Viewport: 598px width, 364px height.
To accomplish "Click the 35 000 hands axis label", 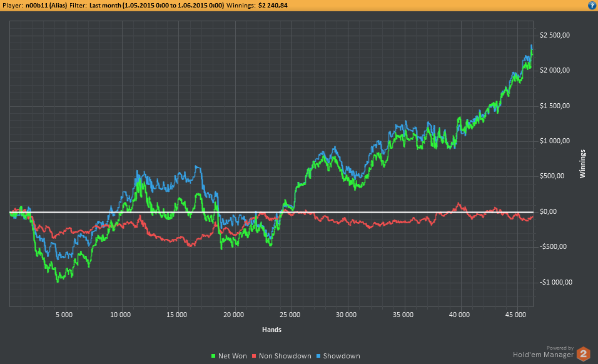I will click(x=403, y=315).
